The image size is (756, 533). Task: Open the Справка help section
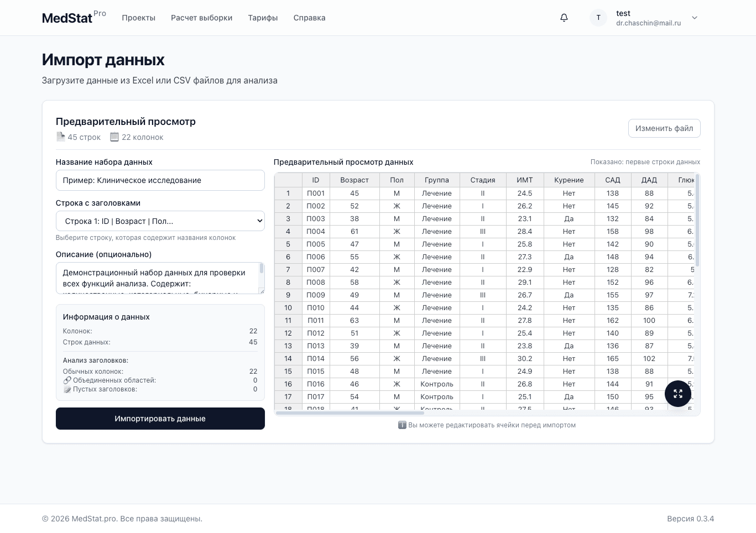[x=310, y=18]
